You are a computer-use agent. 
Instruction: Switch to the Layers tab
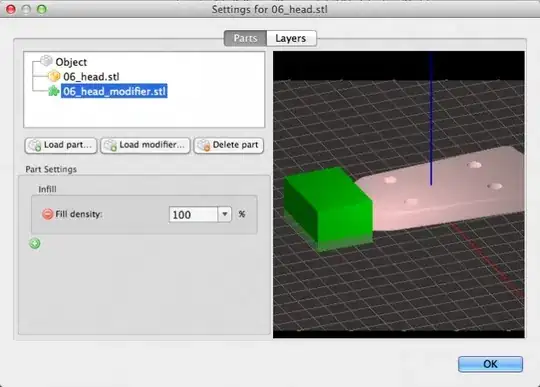pos(291,38)
